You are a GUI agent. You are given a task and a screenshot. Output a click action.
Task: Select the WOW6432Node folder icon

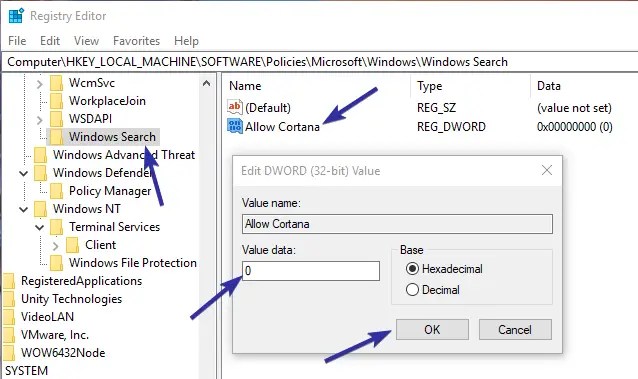point(9,353)
